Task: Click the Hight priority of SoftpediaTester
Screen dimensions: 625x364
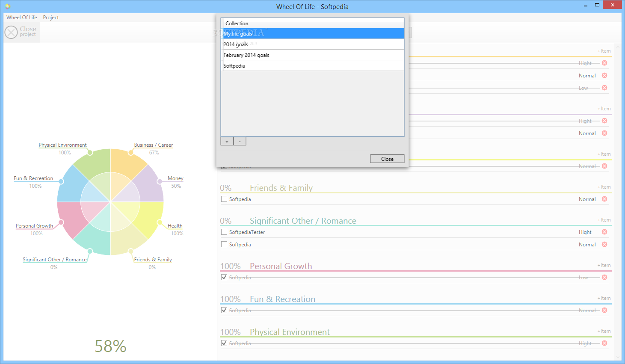Action: pyautogui.click(x=585, y=232)
